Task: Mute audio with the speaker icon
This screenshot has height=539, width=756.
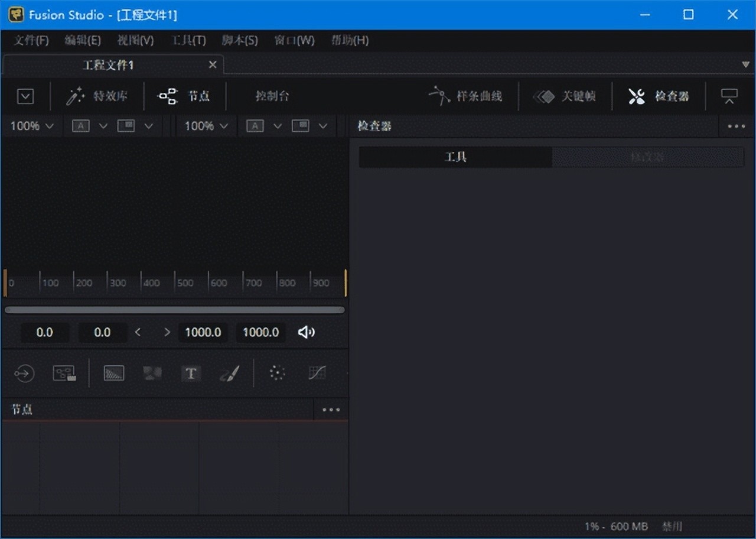Action: click(306, 332)
